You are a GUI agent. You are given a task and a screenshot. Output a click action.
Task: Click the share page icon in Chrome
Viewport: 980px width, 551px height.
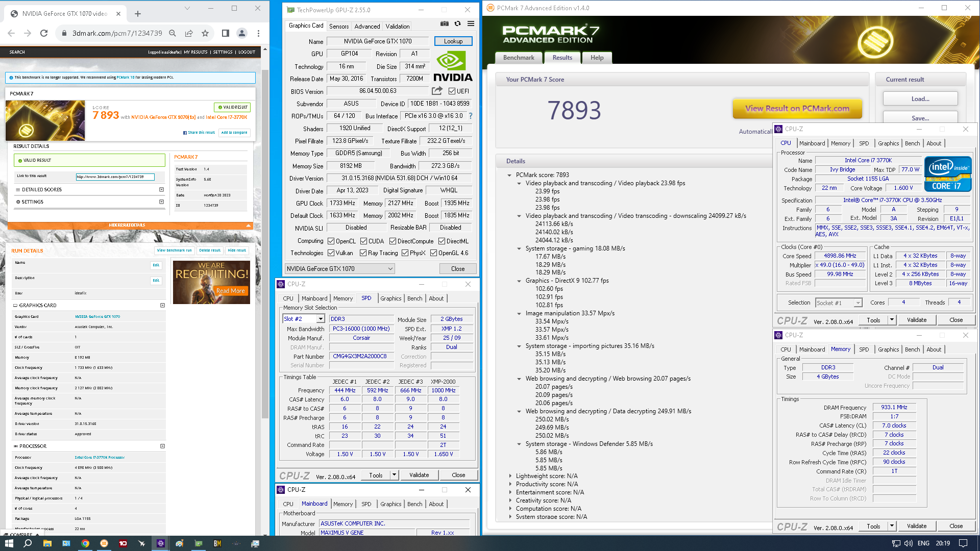coord(189,33)
